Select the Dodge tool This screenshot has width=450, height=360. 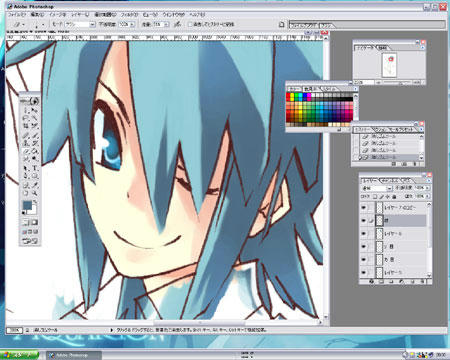coord(34,159)
